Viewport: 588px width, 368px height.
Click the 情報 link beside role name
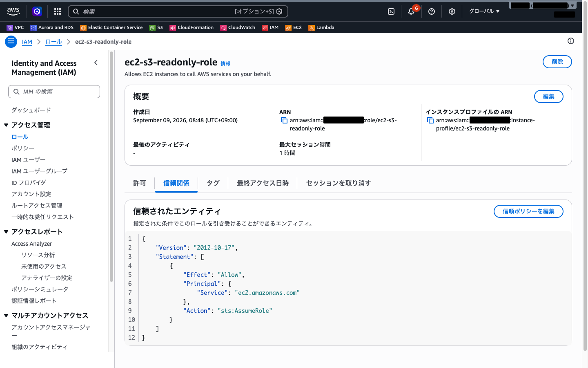[x=225, y=63]
